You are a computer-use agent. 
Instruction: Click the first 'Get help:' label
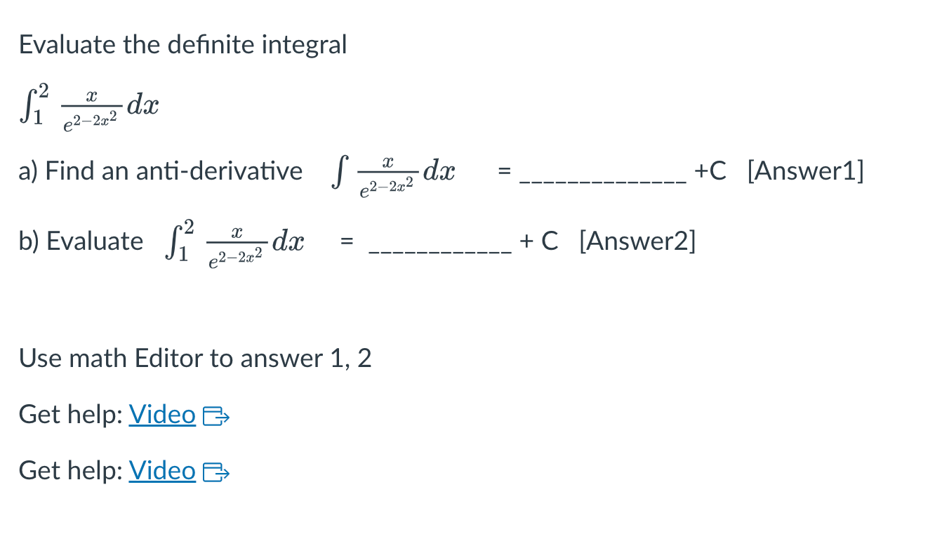(71, 415)
